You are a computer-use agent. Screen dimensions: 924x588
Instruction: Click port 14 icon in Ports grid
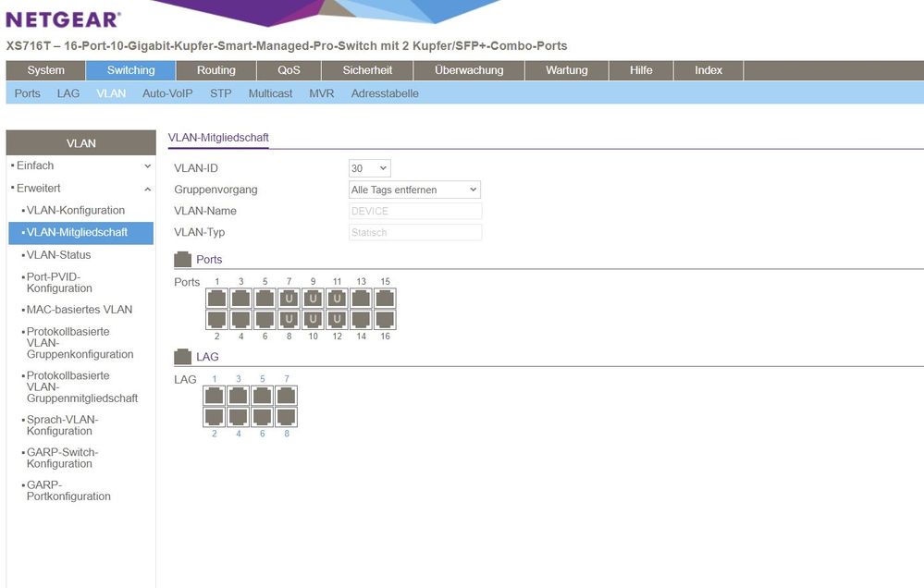point(361,320)
